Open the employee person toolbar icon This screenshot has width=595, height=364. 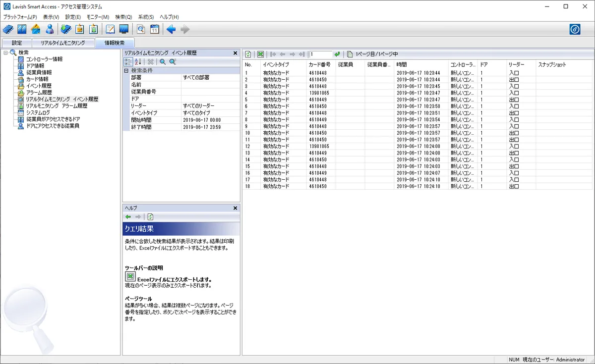pos(50,29)
